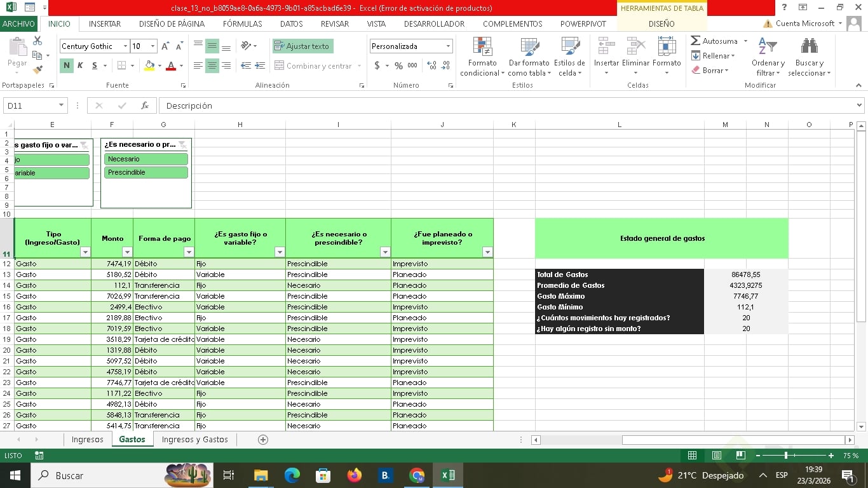The image size is (868, 488).
Task: Click the increase decimals icon
Action: coord(432,65)
